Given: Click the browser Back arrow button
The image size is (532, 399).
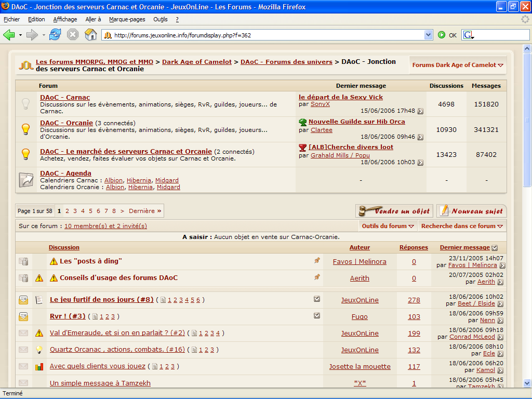Looking at the screenshot, I should pyautogui.click(x=9, y=35).
